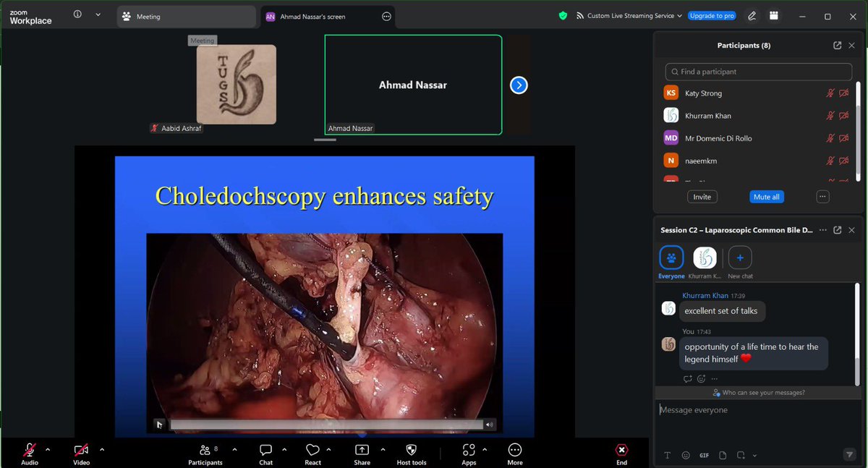Add emoji reaction to your message
The image size is (868, 468).
coord(701,378)
